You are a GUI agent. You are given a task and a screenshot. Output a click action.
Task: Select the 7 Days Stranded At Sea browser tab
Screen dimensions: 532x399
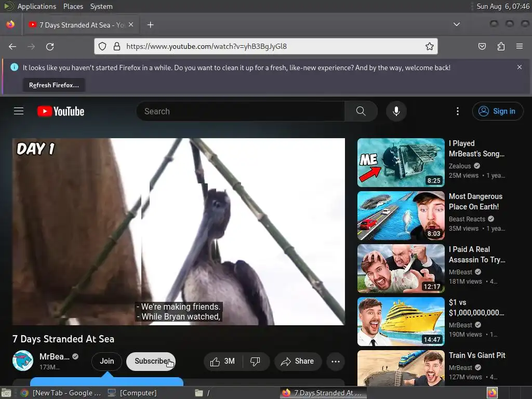pyautogui.click(x=81, y=25)
